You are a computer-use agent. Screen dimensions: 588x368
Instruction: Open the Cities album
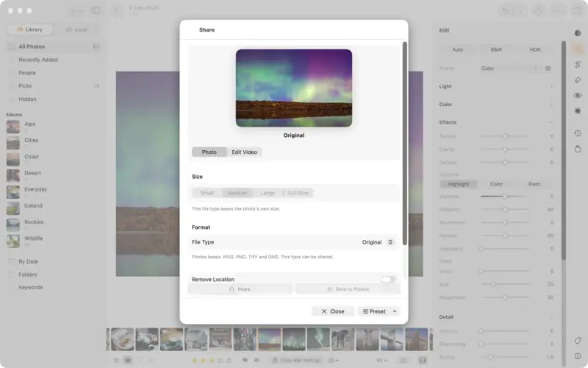(x=54, y=143)
